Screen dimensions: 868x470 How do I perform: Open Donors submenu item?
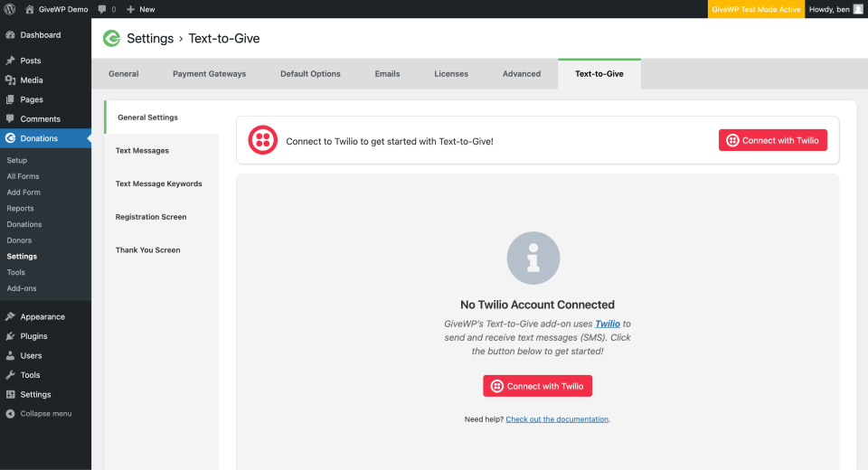pos(19,240)
